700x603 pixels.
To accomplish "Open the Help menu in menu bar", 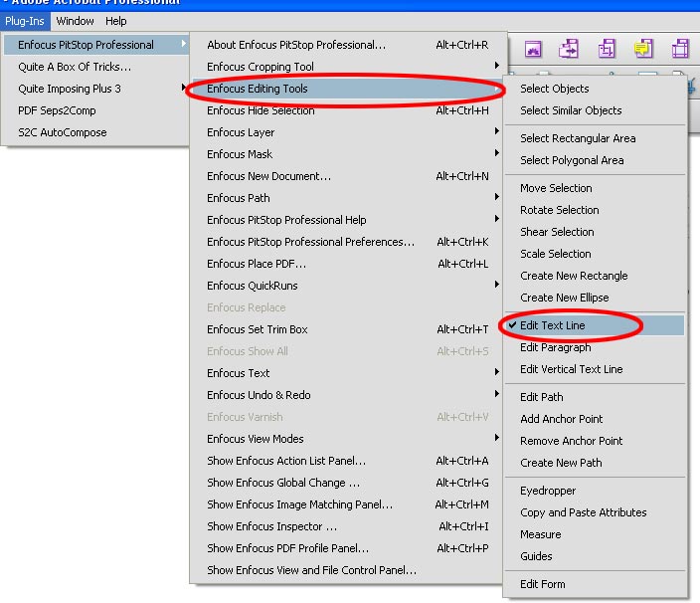I will pyautogui.click(x=116, y=21).
